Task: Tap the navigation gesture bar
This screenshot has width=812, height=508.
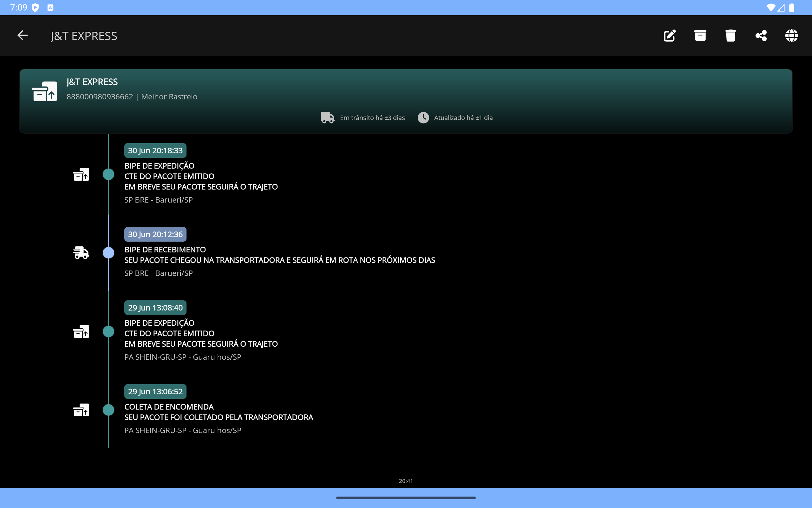Action: [406, 498]
